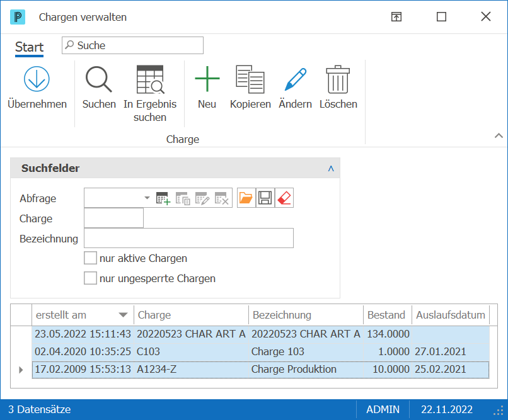Click the 25.02.2021 Auslaufsdatum cell

coord(451,369)
